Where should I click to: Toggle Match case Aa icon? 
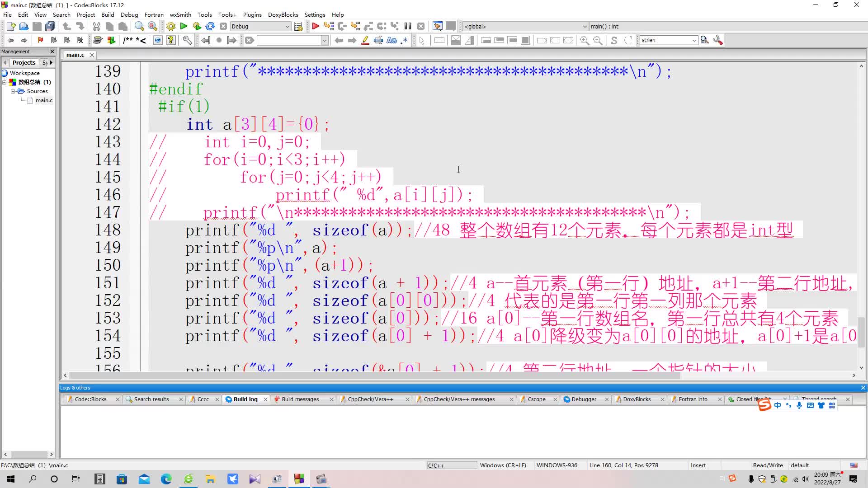[392, 40]
